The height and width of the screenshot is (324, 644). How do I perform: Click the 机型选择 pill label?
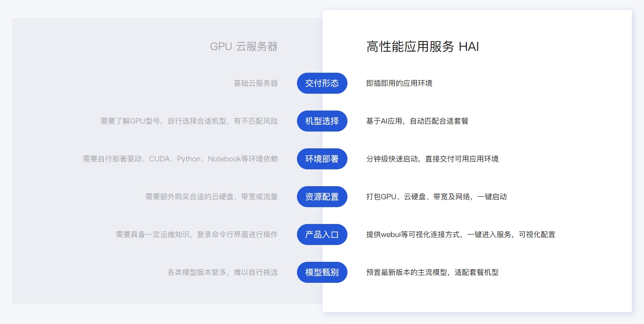322,121
